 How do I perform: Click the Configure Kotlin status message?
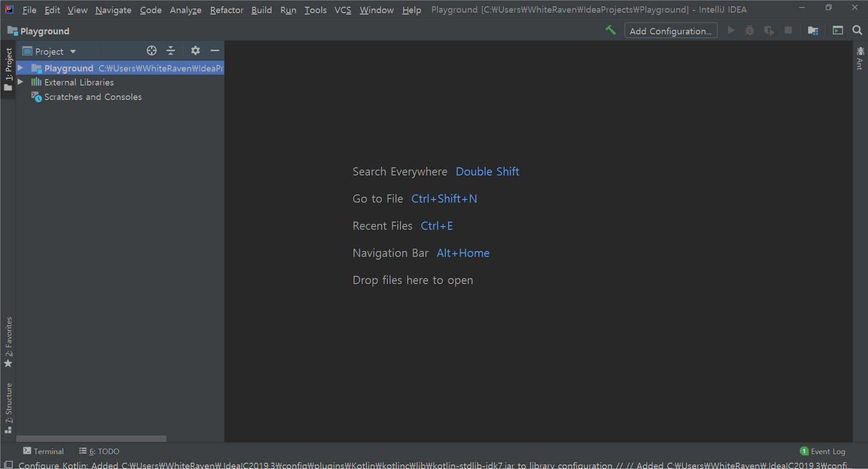[x=435, y=465]
